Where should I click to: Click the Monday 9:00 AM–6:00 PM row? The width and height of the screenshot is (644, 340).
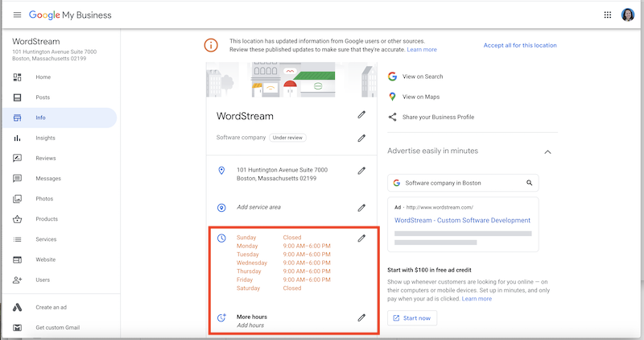[x=283, y=247]
